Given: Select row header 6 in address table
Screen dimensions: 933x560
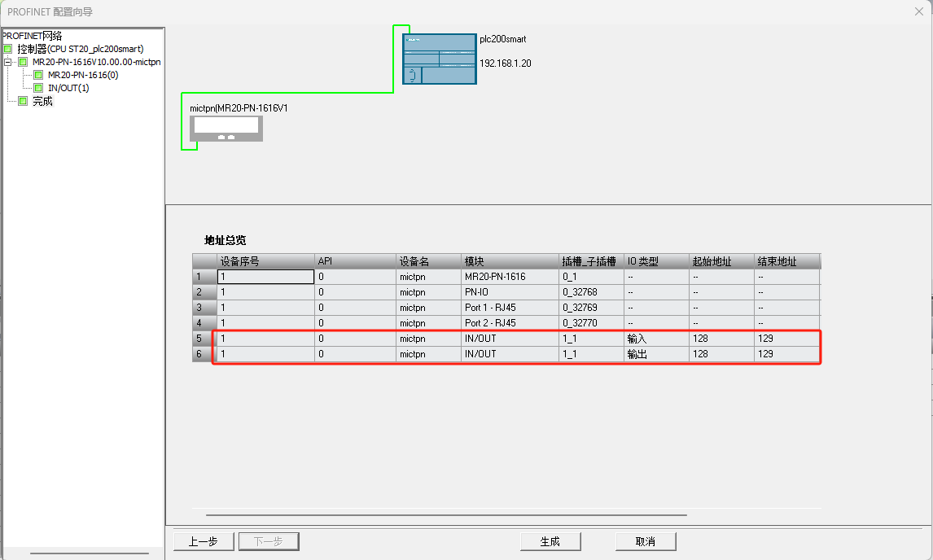Looking at the screenshot, I should 204,354.
